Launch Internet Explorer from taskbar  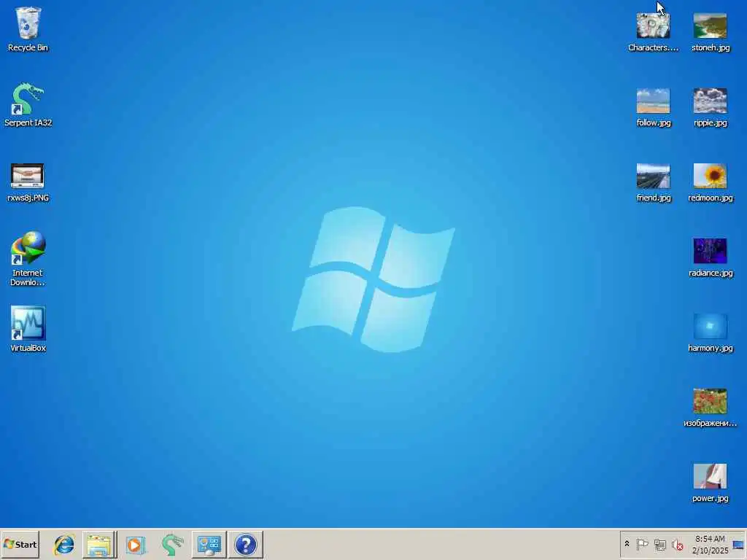pyautogui.click(x=64, y=544)
